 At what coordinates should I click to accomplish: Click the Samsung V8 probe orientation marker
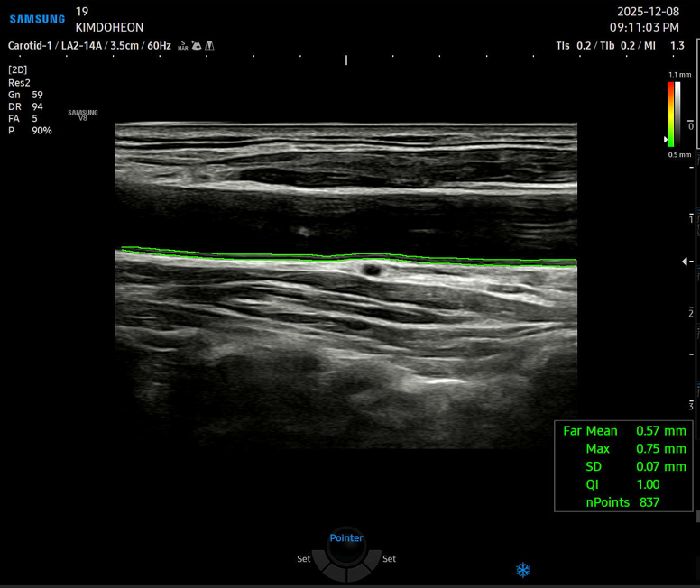[83, 115]
